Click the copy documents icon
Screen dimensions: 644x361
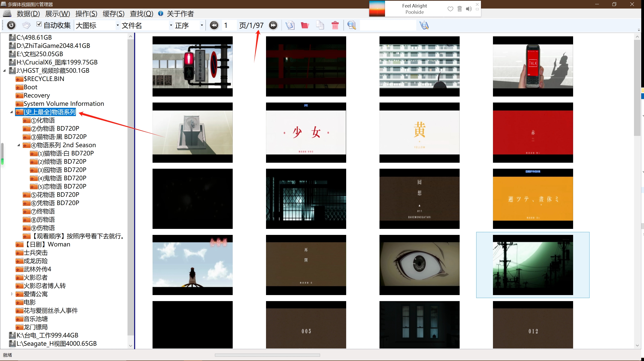coord(320,25)
